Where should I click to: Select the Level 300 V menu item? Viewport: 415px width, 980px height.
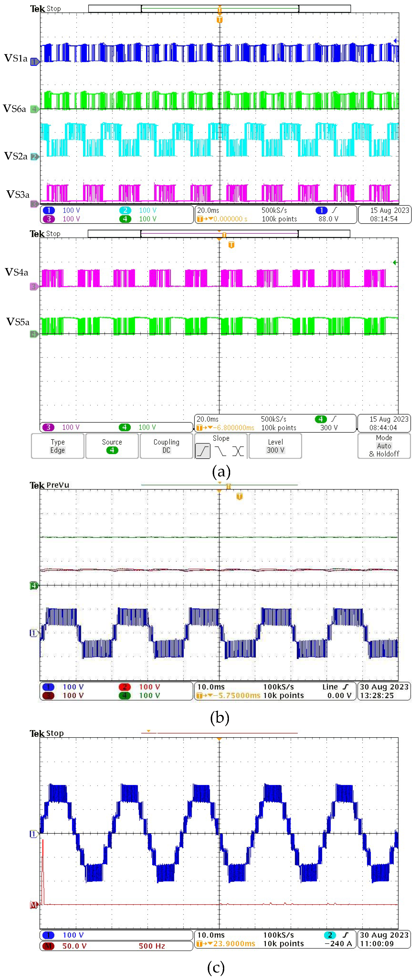[275, 446]
